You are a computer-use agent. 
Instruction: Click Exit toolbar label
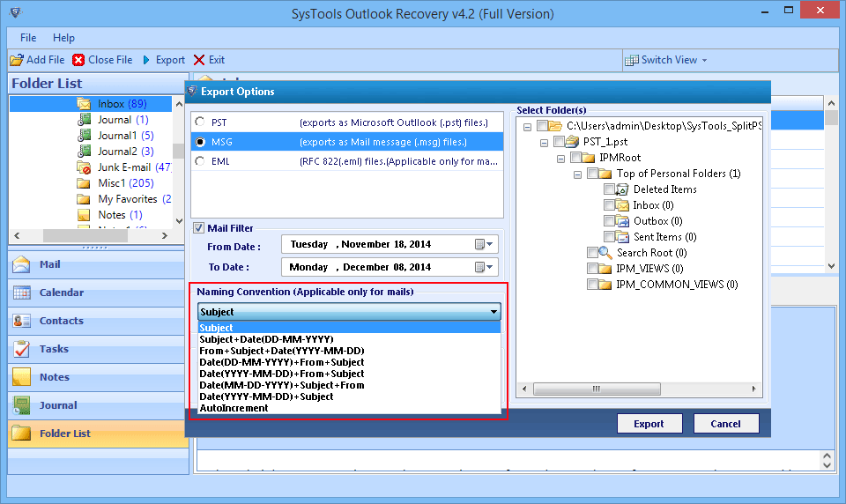click(x=217, y=60)
